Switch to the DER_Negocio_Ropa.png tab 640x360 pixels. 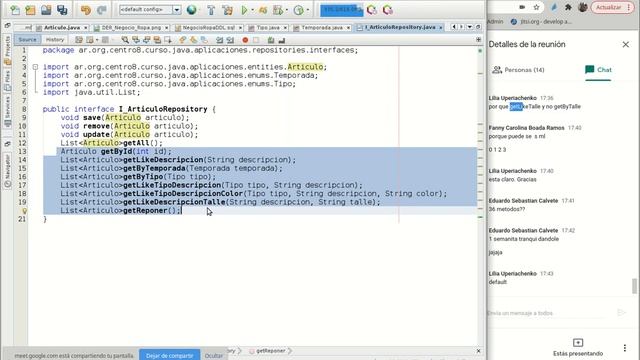(131, 27)
